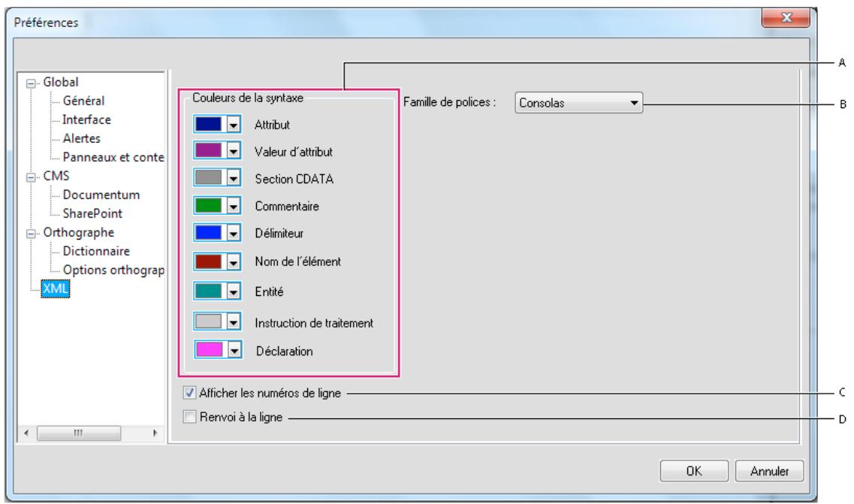The image size is (854, 504).
Task: Click the Instruction de traitement swatch
Action: click(209, 321)
